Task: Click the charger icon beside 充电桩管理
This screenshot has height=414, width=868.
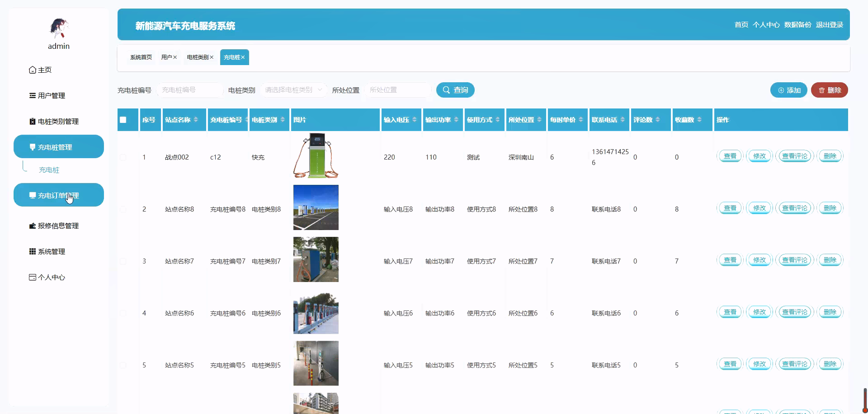Action: click(33, 147)
